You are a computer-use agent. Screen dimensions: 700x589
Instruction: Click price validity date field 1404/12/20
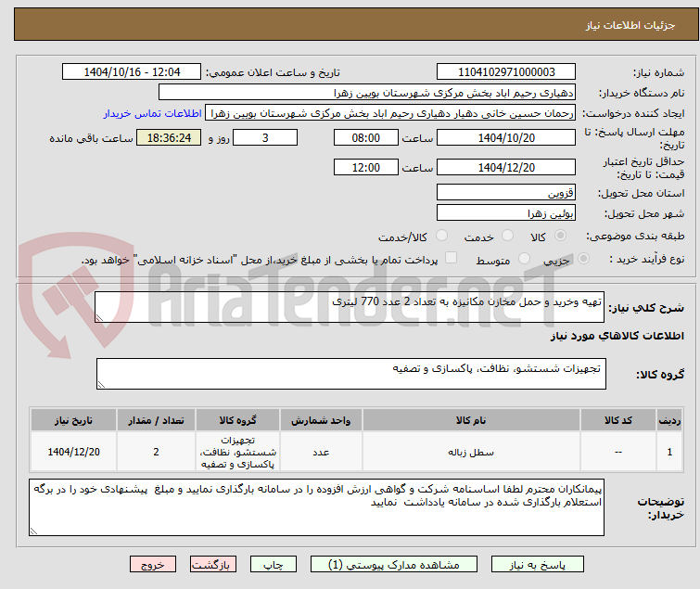point(506,167)
